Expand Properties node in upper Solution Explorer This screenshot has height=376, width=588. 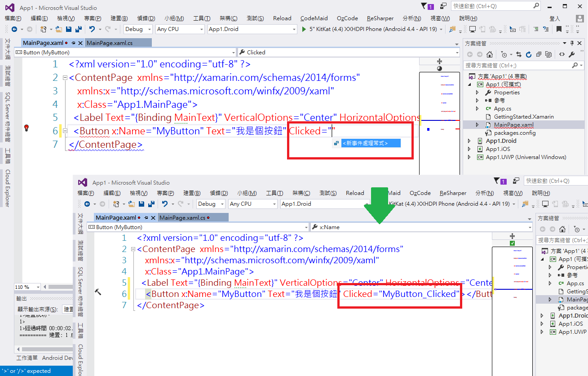pos(477,93)
